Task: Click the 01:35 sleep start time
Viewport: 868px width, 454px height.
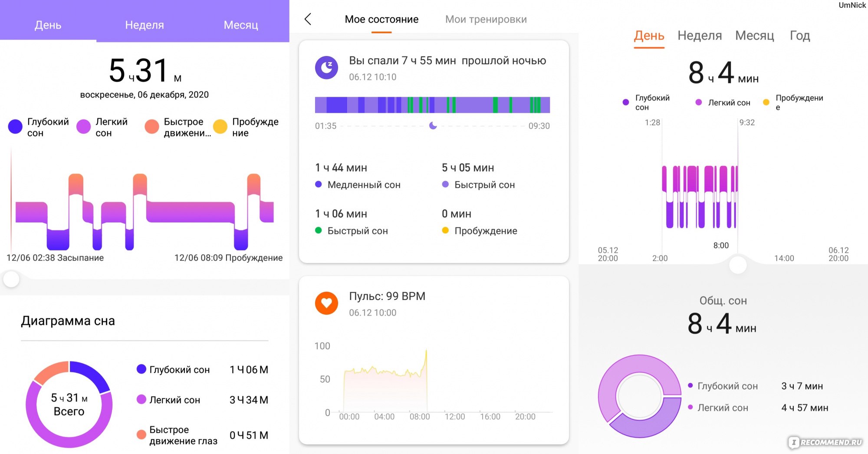Action: [x=325, y=126]
